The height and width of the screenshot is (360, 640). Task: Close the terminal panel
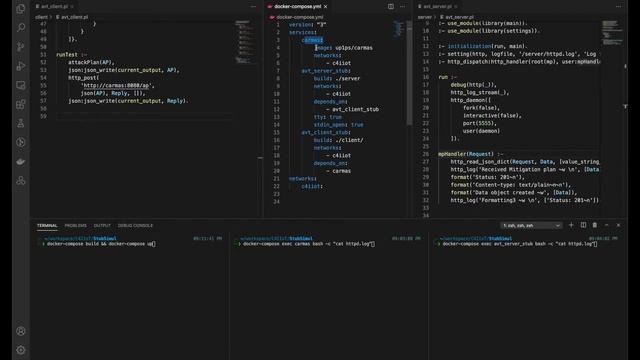coord(618,225)
